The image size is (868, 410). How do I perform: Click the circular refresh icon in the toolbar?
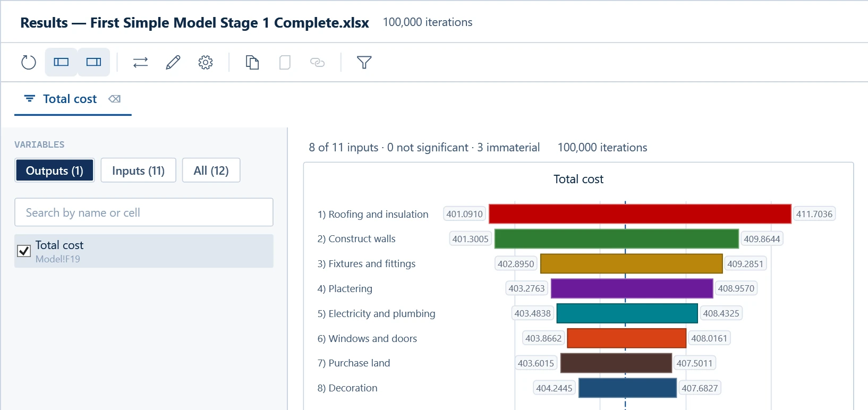(29, 62)
